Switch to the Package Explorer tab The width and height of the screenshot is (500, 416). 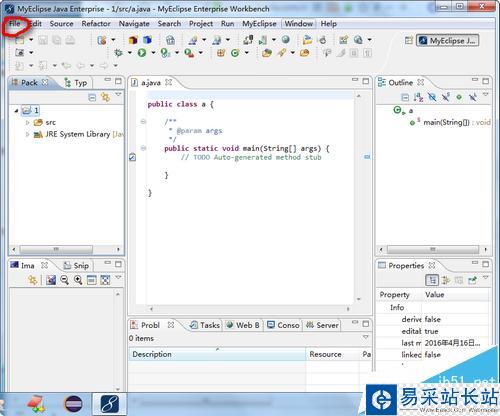(29, 82)
